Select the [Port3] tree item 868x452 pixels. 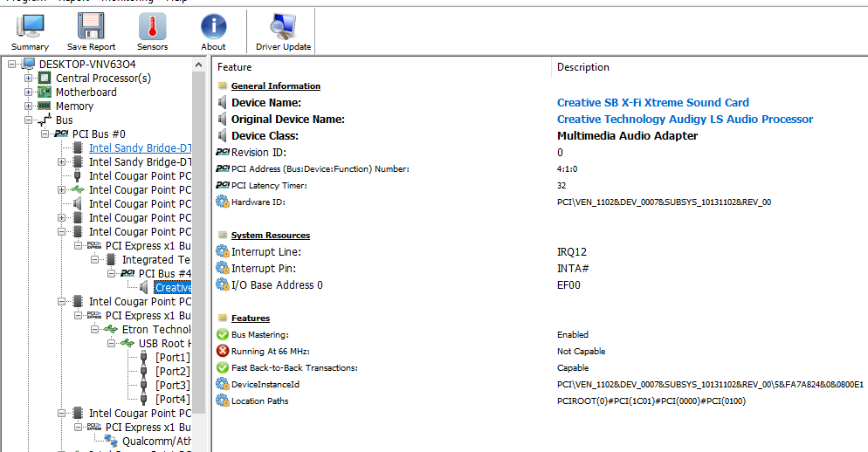(x=172, y=385)
